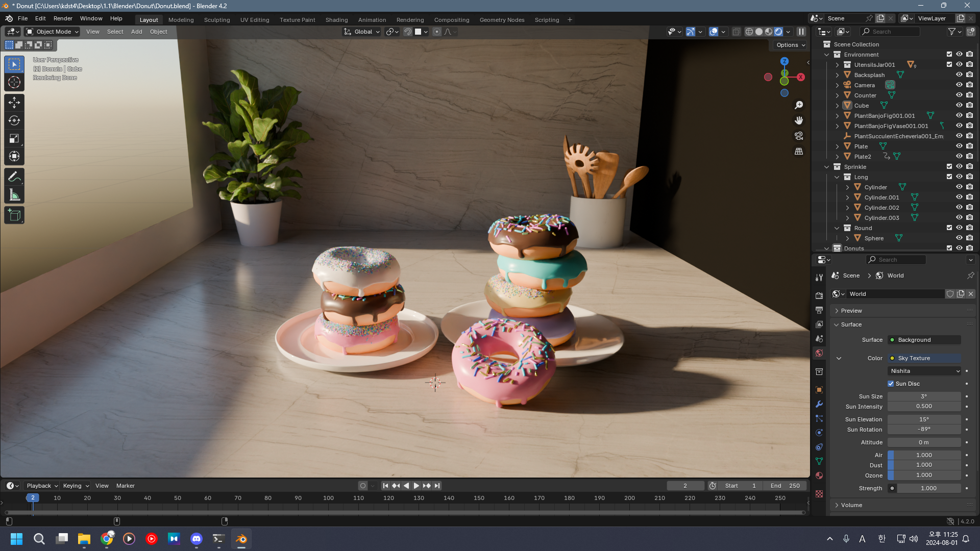
Task: Open the viewport Options dropdown
Action: pyautogui.click(x=791, y=45)
